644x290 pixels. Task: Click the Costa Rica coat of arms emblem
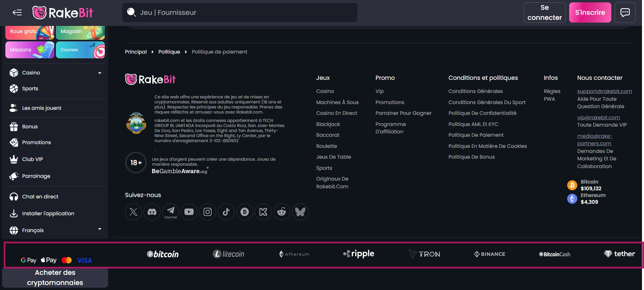click(x=136, y=123)
